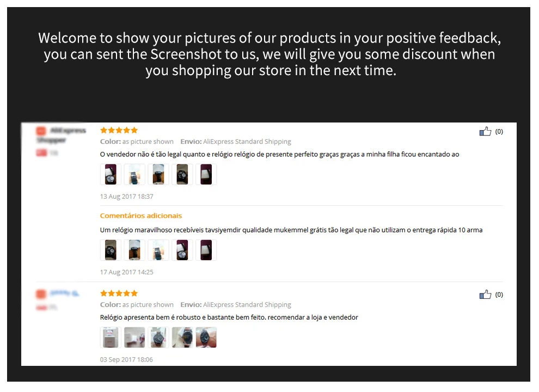Open fourth thumbnail under additional comments
This screenshot has height=392, width=539.
click(x=182, y=250)
